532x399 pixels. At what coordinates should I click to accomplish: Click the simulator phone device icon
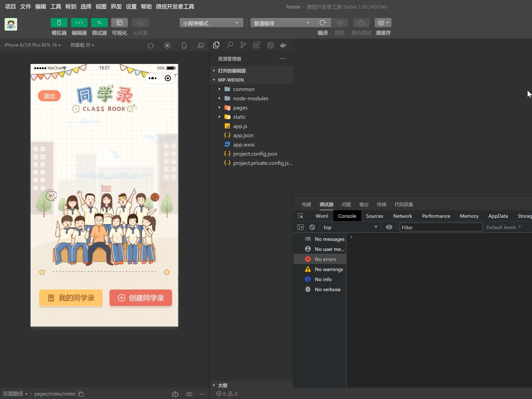(184, 46)
